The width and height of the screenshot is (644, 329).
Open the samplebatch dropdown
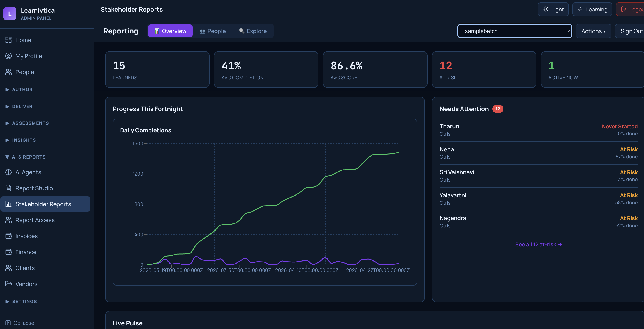click(x=514, y=31)
